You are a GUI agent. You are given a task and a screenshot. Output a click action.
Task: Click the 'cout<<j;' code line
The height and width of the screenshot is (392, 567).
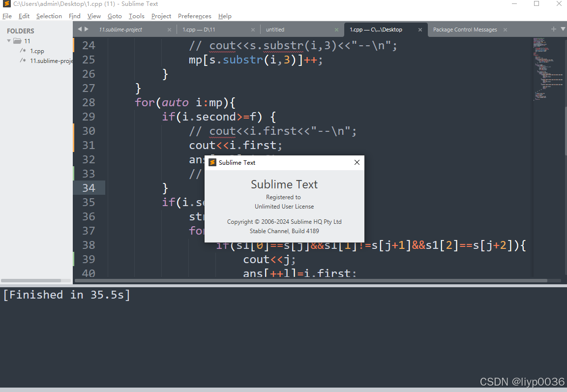pos(269,259)
